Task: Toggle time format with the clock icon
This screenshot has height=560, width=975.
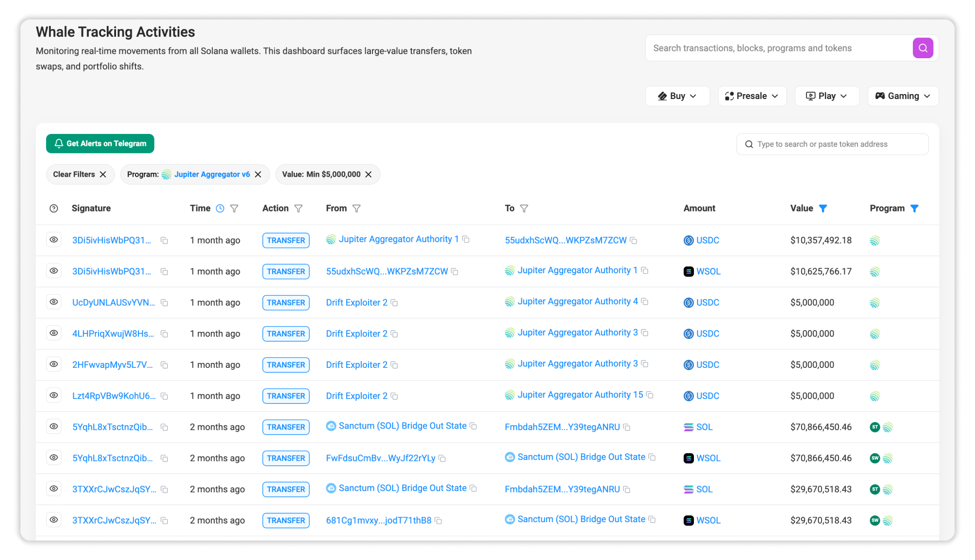Action: 220,208
